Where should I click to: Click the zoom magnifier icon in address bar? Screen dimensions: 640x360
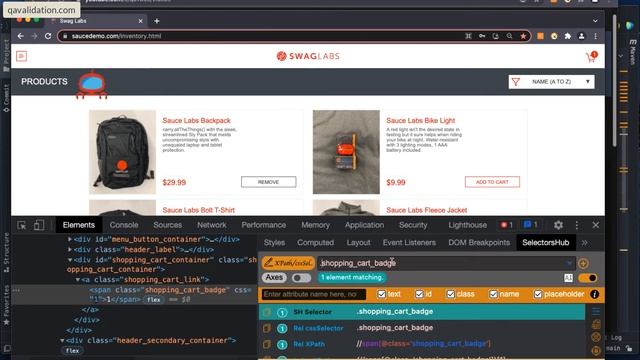pos(509,36)
